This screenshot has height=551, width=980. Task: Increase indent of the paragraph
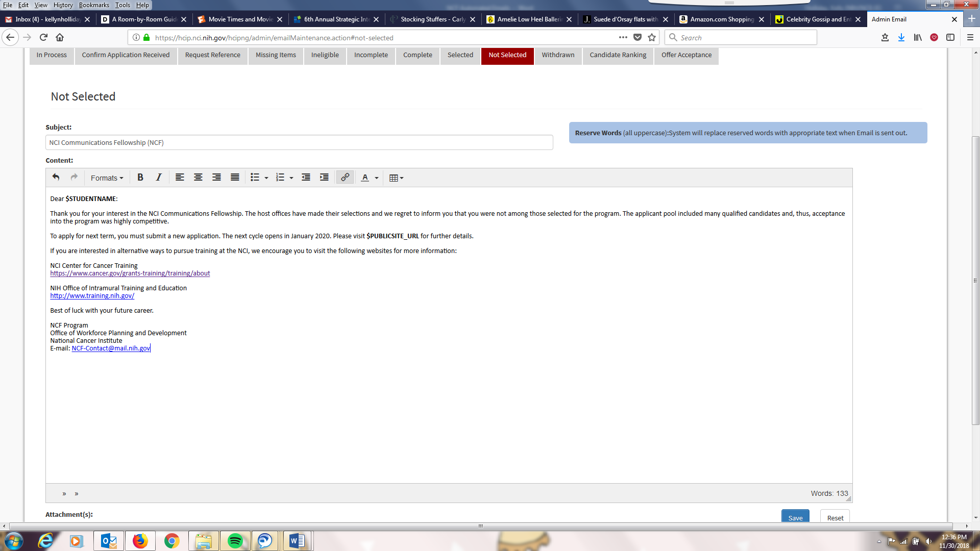324,178
